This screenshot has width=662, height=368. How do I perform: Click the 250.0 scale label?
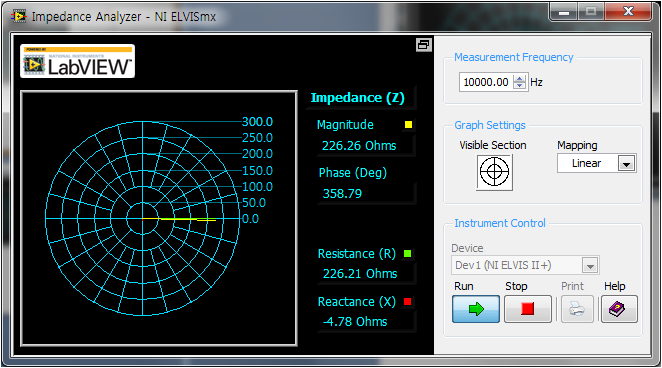click(257, 138)
